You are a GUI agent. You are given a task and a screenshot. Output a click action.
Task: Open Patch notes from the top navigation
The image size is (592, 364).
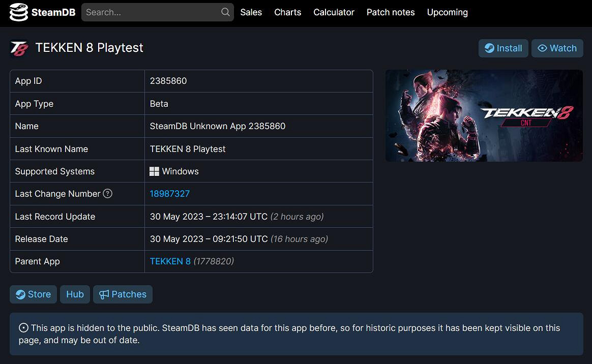390,12
